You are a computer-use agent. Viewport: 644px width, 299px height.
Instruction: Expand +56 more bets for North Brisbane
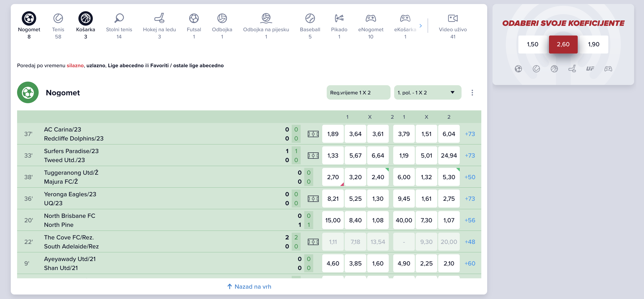coord(470,221)
